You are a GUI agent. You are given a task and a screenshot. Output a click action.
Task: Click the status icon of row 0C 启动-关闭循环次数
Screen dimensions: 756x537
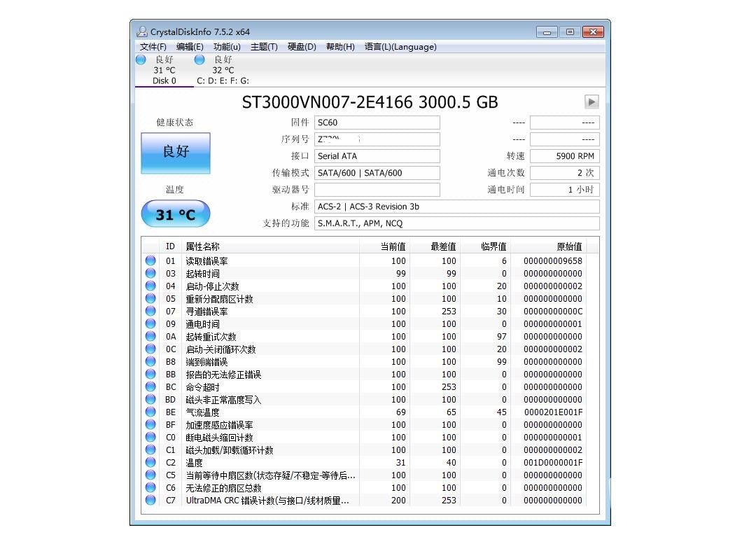click(x=150, y=349)
